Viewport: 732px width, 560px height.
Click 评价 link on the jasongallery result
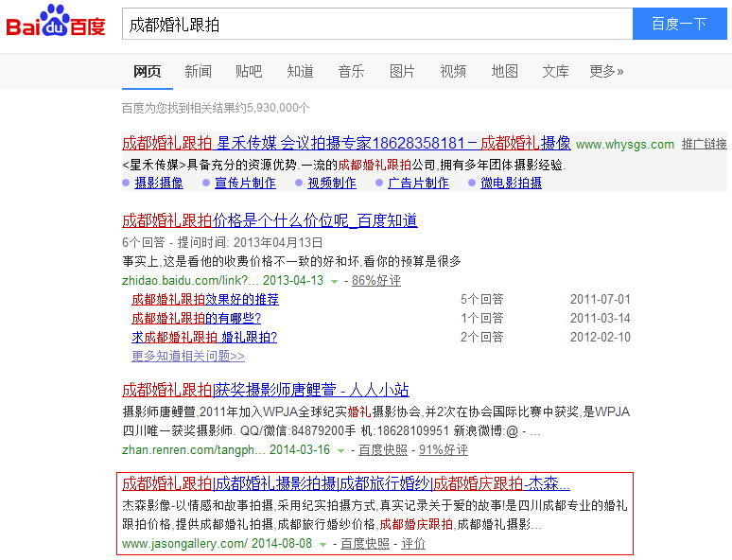[x=413, y=544]
